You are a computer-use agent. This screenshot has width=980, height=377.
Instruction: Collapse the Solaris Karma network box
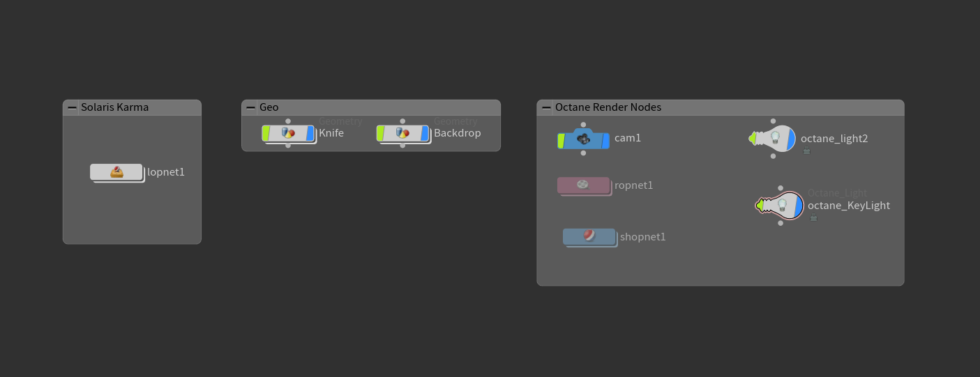click(72, 107)
